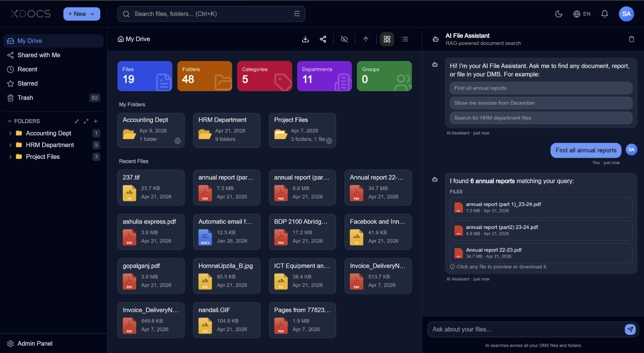Open BDP 2100 Abridged PDF file
Image resolution: width=644 pixels, height=353 pixels.
pos(302,232)
